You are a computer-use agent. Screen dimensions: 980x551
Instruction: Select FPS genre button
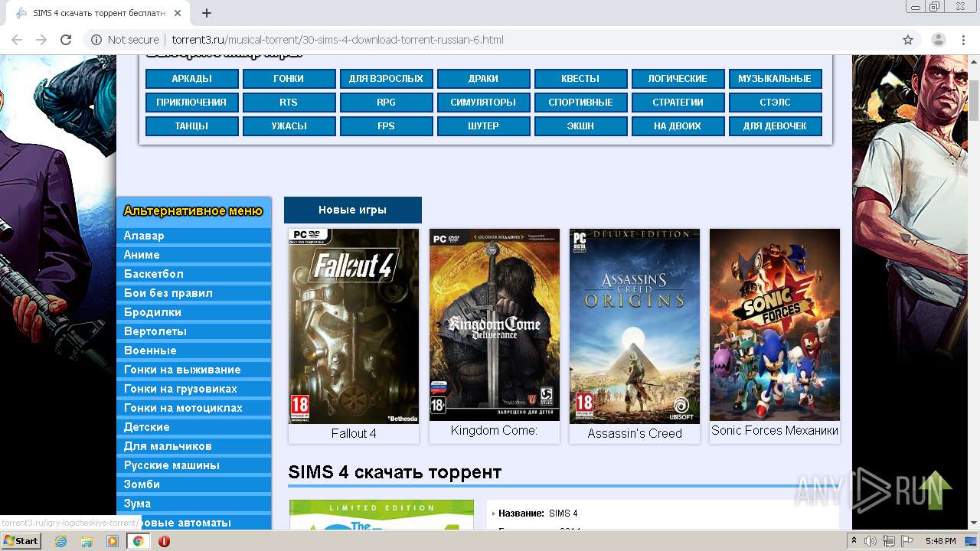[x=387, y=126]
